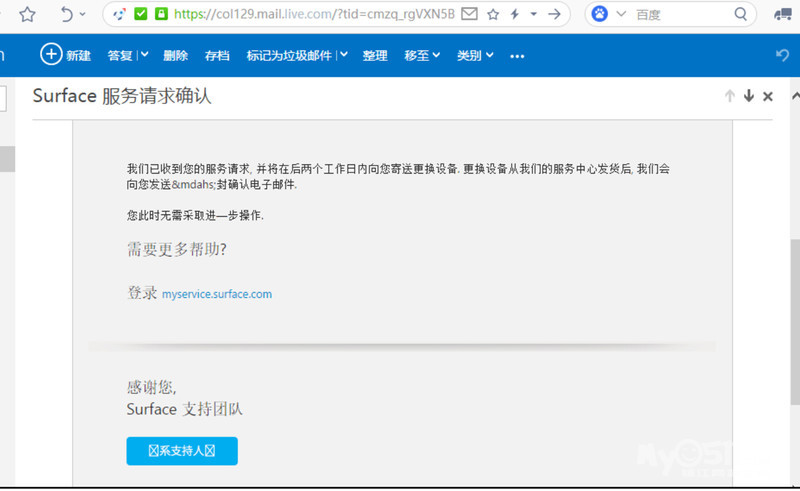Click the 新建 new email plus icon

[x=51, y=55]
